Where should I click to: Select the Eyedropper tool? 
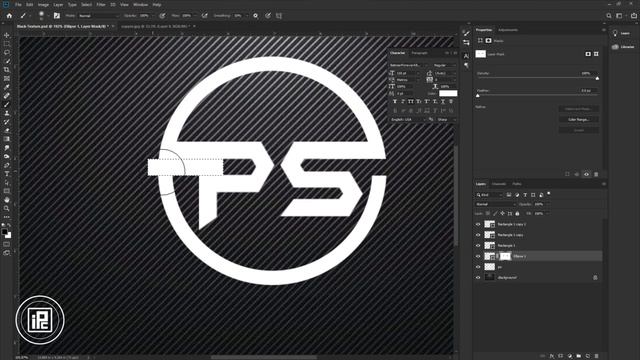[7, 87]
